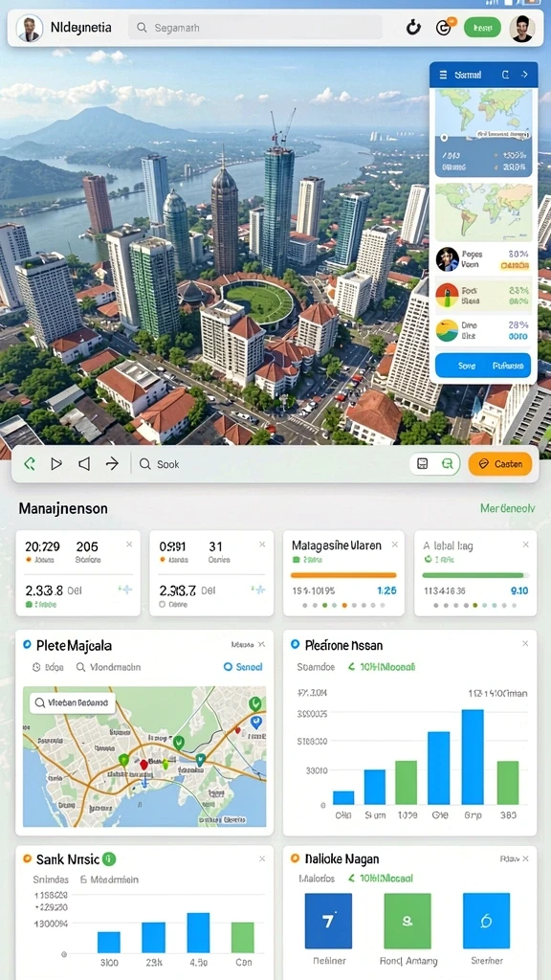Click the Vlteban search box on map
The image size is (551, 980).
coord(73,702)
